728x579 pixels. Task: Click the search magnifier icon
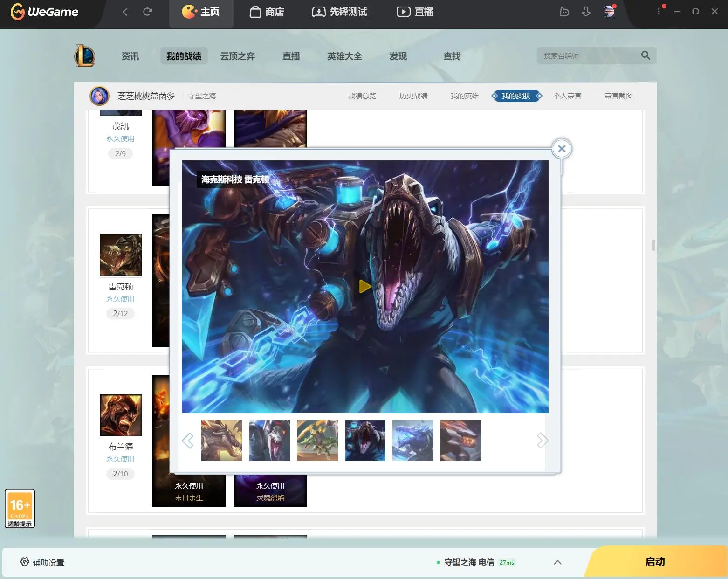click(646, 55)
